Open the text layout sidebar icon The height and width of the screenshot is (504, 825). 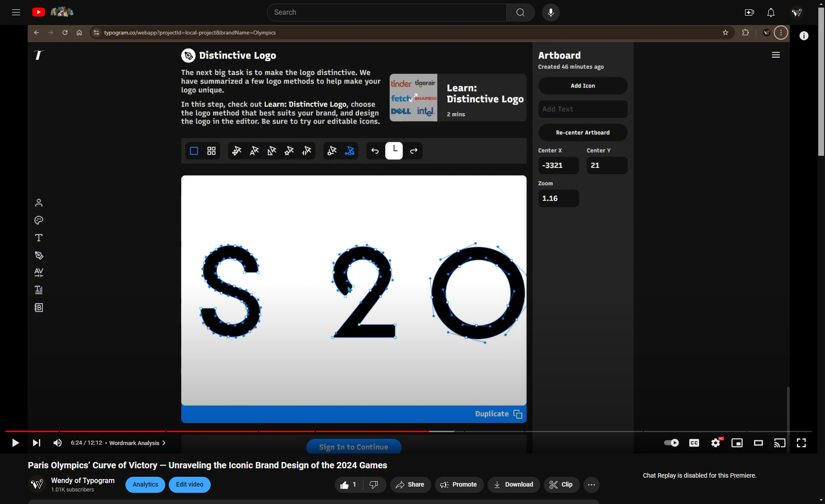[x=39, y=290]
